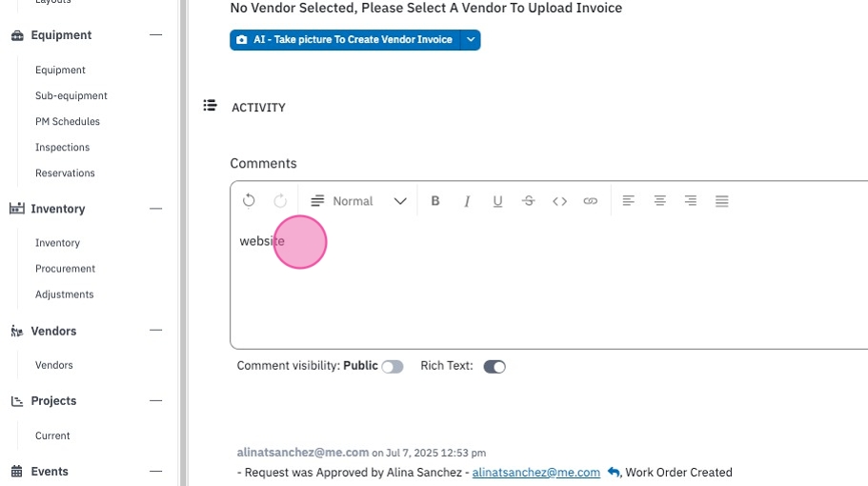The height and width of the screenshot is (486, 868).
Task: Justify the comment text
Action: tap(721, 201)
